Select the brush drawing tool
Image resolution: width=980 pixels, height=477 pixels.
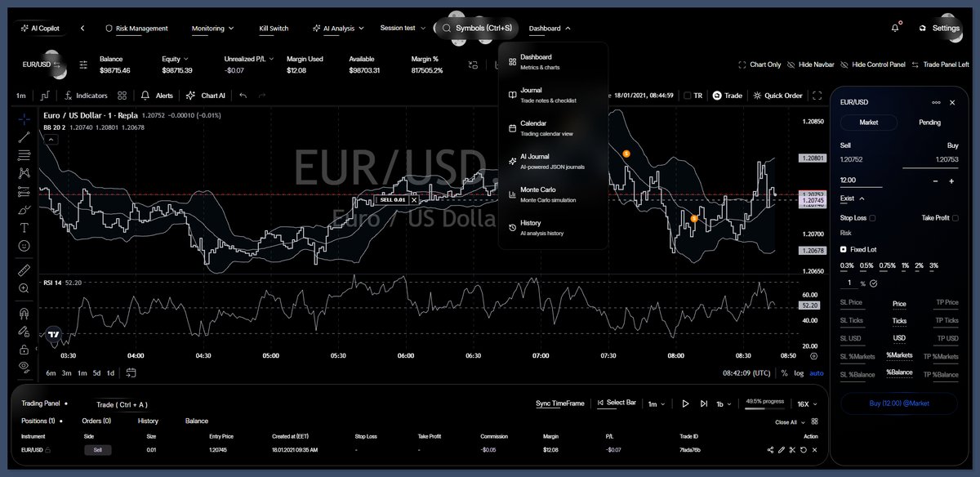(x=24, y=209)
